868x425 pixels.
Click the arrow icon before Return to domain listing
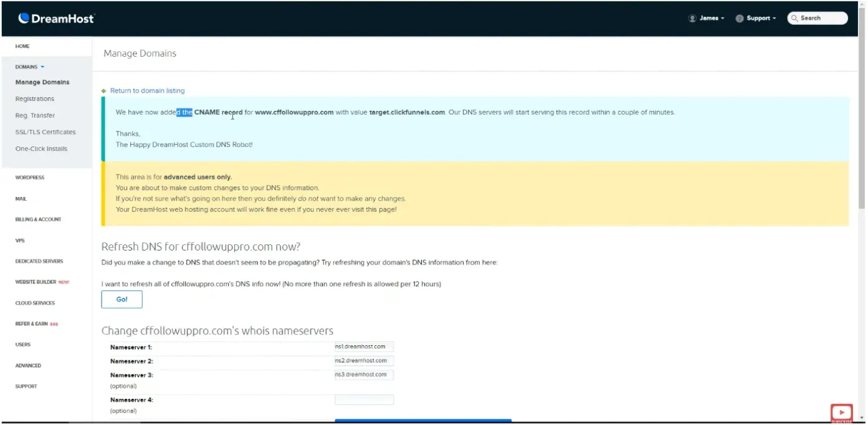(104, 91)
